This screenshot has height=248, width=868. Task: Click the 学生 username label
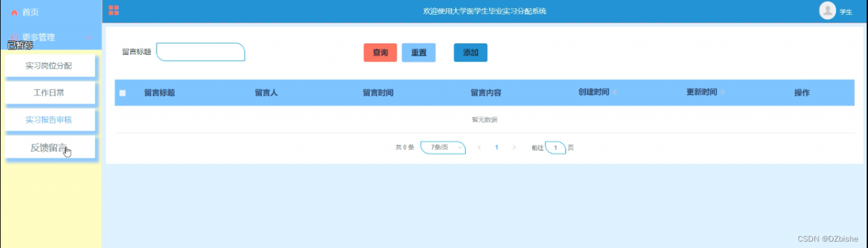(x=846, y=12)
